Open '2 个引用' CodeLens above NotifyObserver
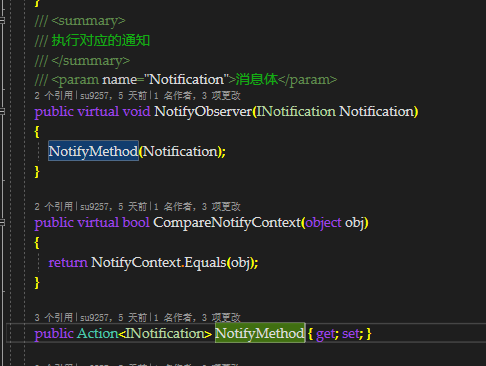This screenshot has width=486, height=366. point(54,96)
